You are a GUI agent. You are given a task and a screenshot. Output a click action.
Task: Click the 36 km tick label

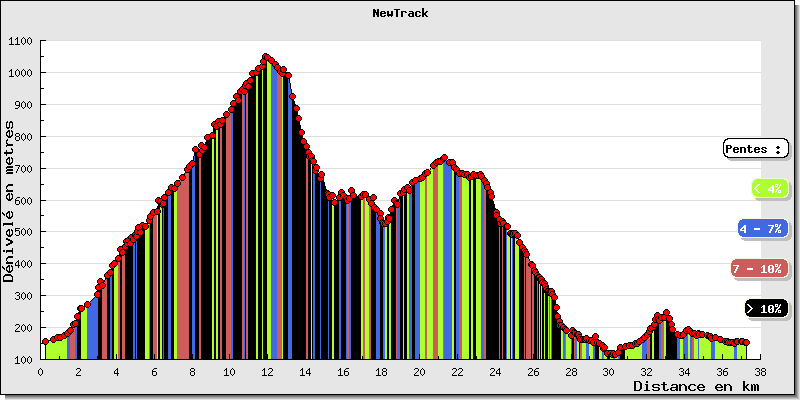[722, 372]
